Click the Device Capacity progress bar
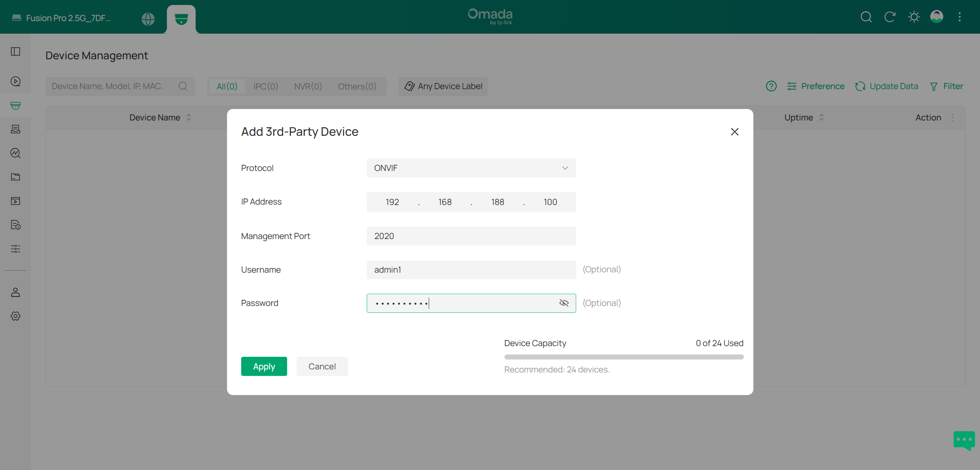The height and width of the screenshot is (470, 980). 624,357
